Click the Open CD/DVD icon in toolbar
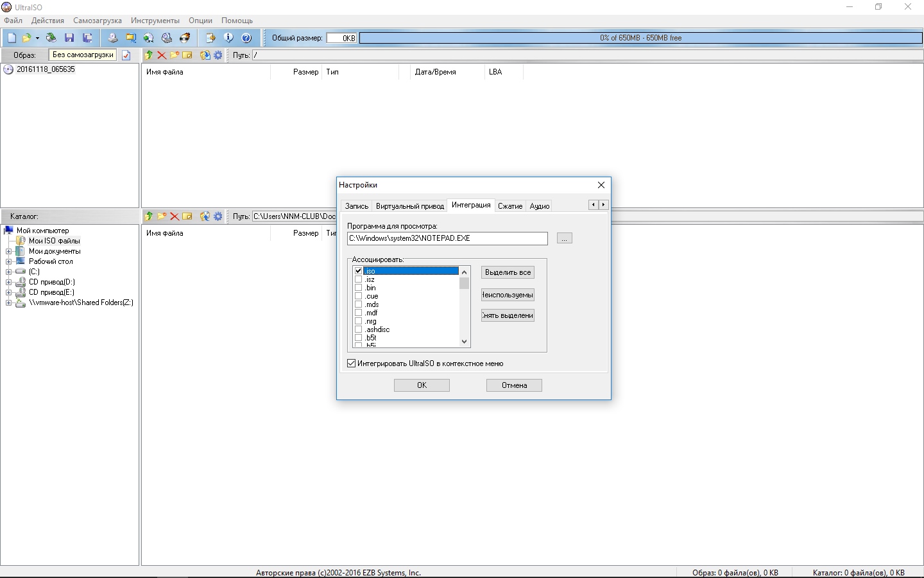This screenshot has height=578, width=924. click(51, 38)
